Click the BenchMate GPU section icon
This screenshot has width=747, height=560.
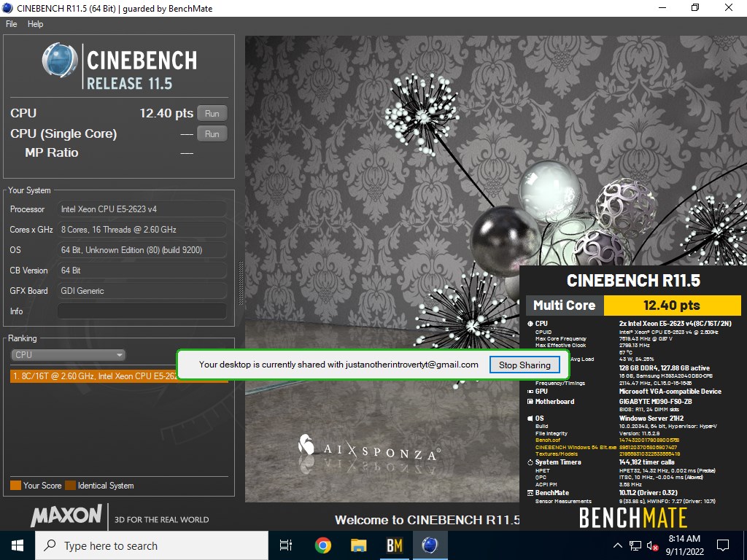[x=530, y=392]
